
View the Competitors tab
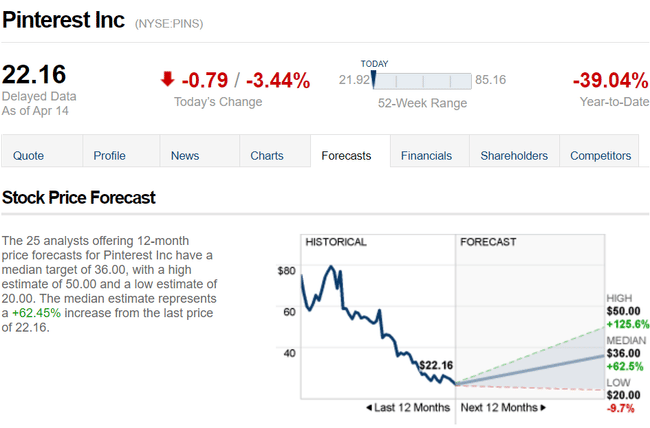click(600, 155)
